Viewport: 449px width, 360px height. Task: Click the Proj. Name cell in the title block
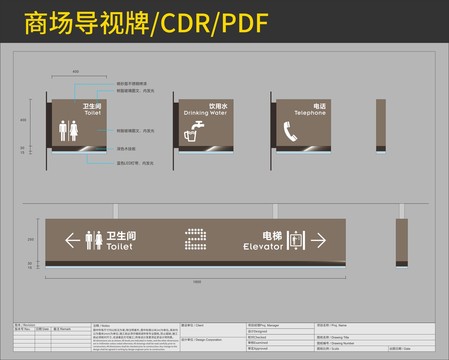click(x=375, y=329)
